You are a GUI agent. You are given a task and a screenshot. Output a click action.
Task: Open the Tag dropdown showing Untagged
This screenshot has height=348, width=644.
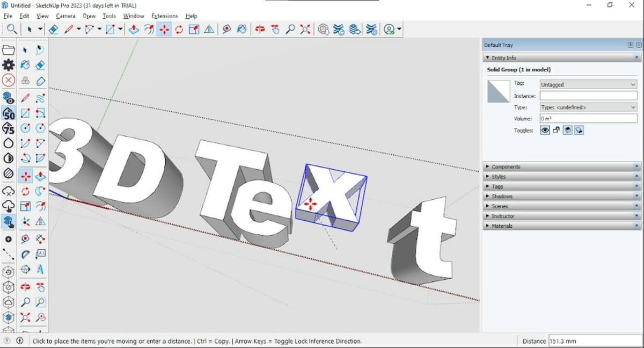[x=588, y=84]
